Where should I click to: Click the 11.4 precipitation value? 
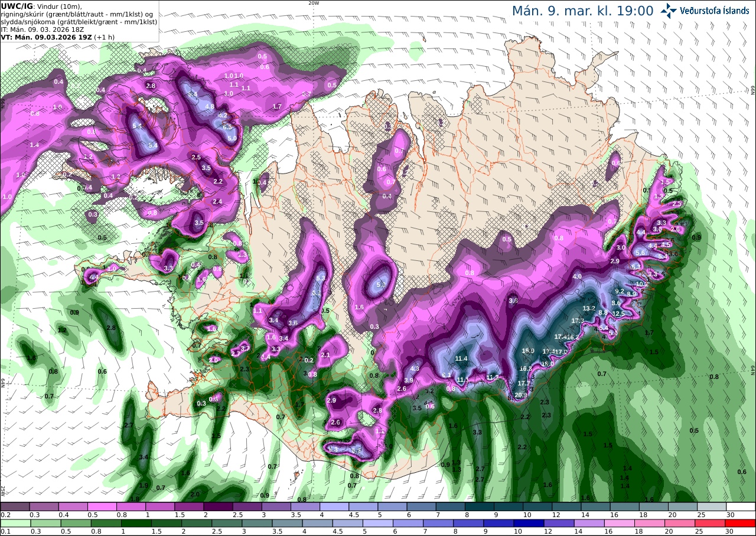point(461,358)
